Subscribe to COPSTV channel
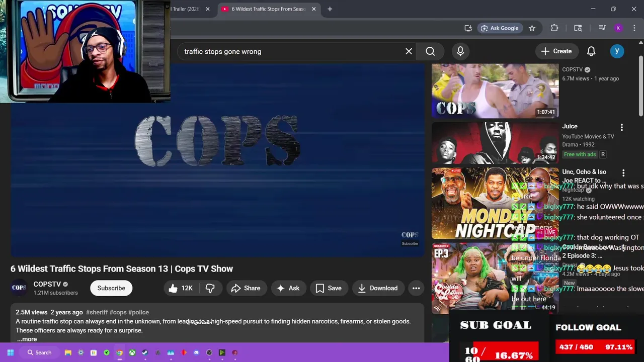Image resolution: width=644 pixels, height=362 pixels. [x=111, y=288]
